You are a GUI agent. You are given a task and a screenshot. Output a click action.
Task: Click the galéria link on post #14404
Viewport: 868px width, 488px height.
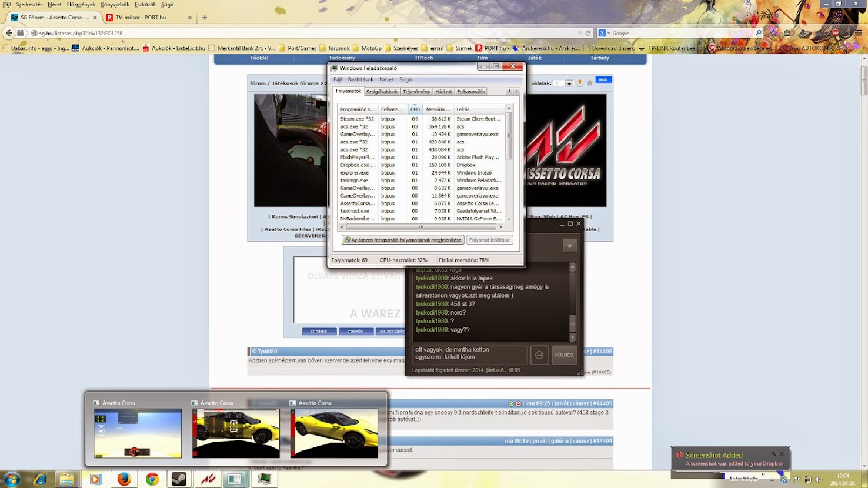(560, 441)
